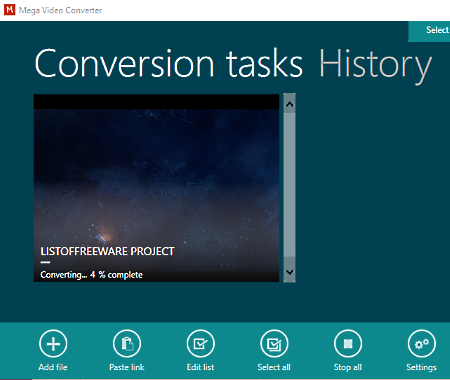Click the task list scrollbar thumb

point(289,185)
